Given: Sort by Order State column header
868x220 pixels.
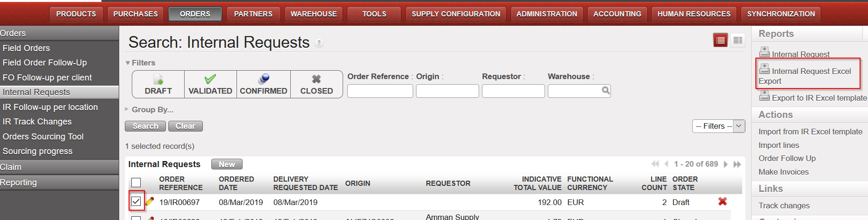Looking at the screenshot, I should (685, 183).
